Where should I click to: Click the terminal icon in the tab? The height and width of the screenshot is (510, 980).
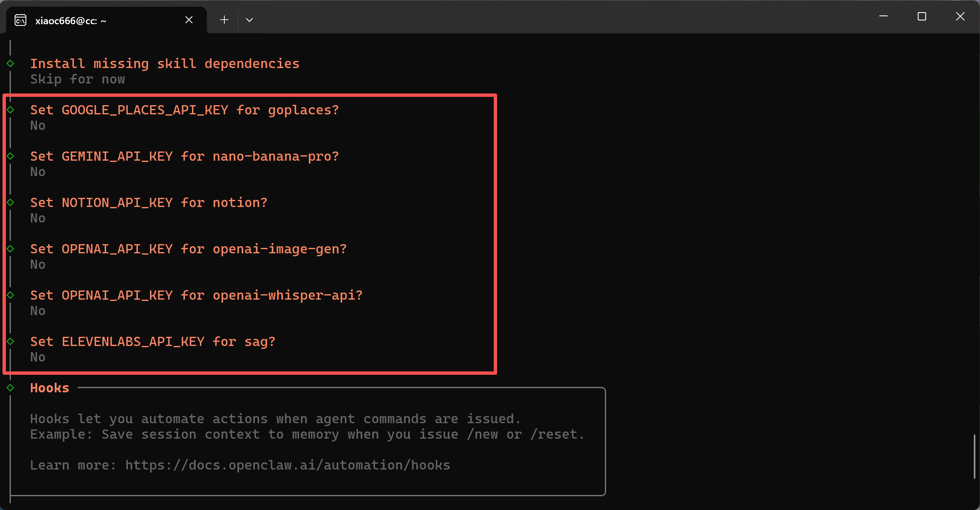point(20,20)
